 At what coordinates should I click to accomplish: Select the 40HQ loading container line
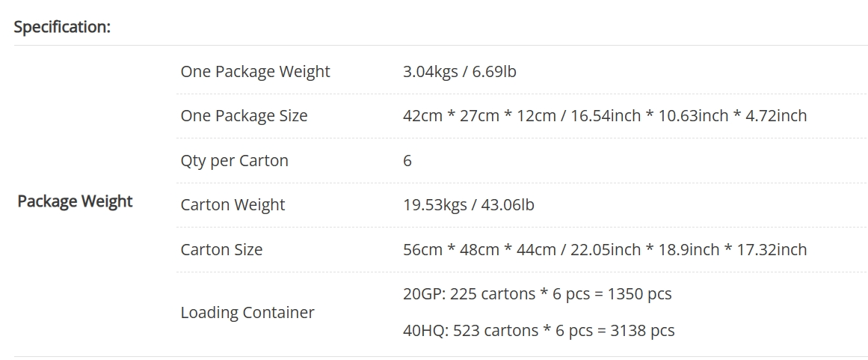click(538, 331)
